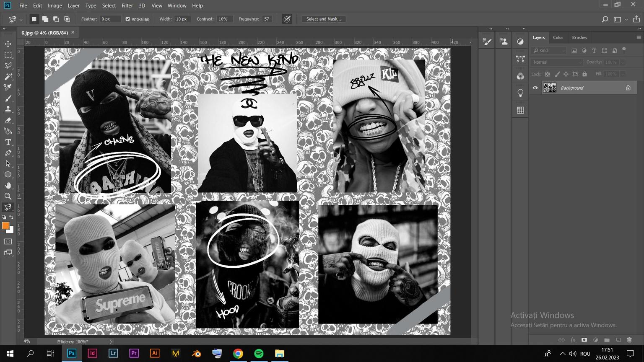Open the Swatches grid panel icon
Viewport: 644px width, 362px height.
click(x=520, y=110)
